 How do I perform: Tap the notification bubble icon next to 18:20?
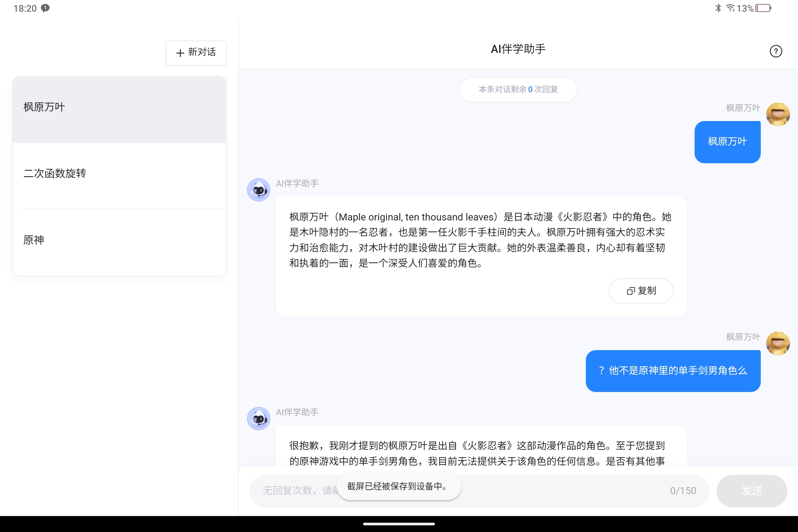tap(45, 8)
